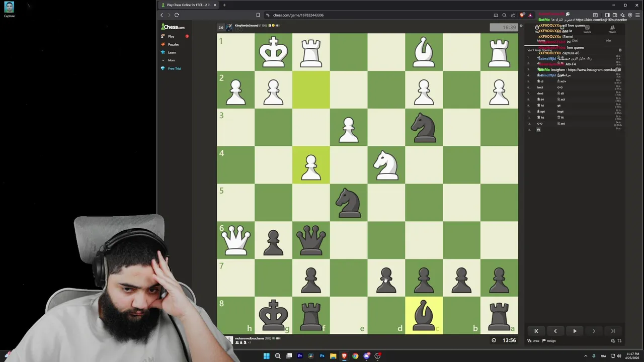Click the FRA language indicator
Image resolution: width=644 pixels, height=362 pixels.
[x=603, y=356]
